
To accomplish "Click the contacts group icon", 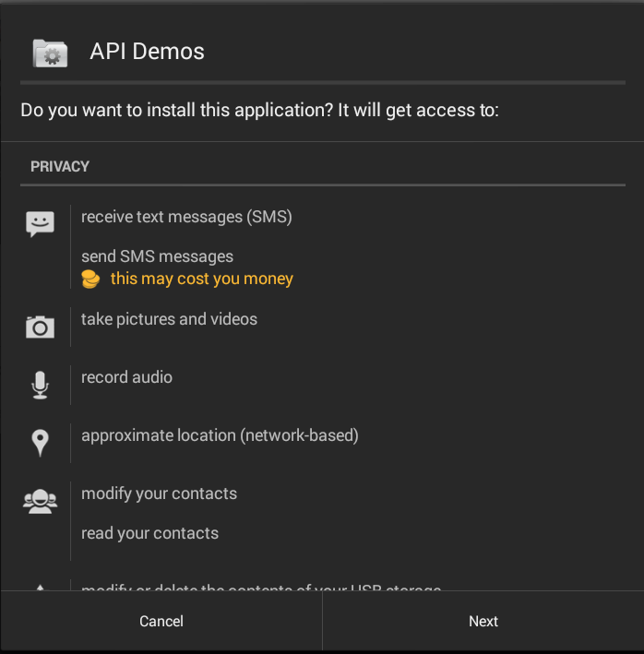I will point(40,501).
